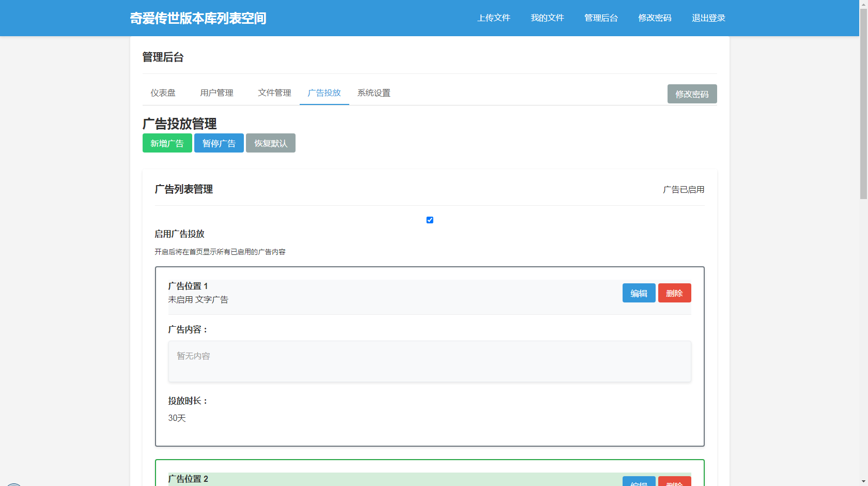
Task: Click the 恢复默认 button
Action: point(270,143)
